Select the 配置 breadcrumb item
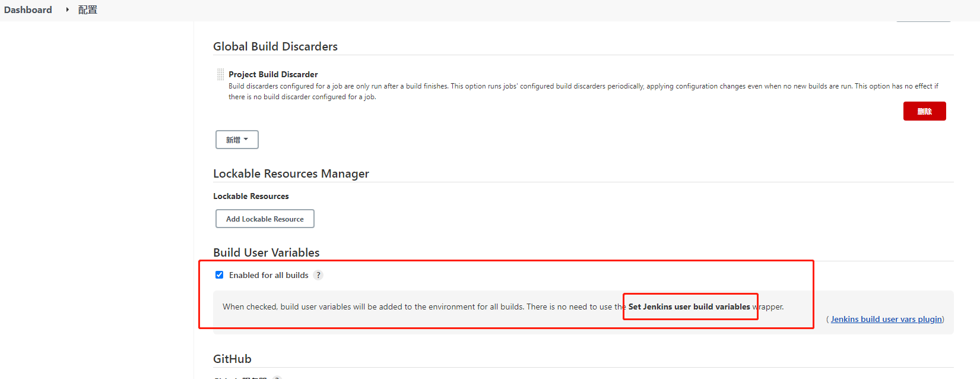980x379 pixels. click(x=88, y=10)
